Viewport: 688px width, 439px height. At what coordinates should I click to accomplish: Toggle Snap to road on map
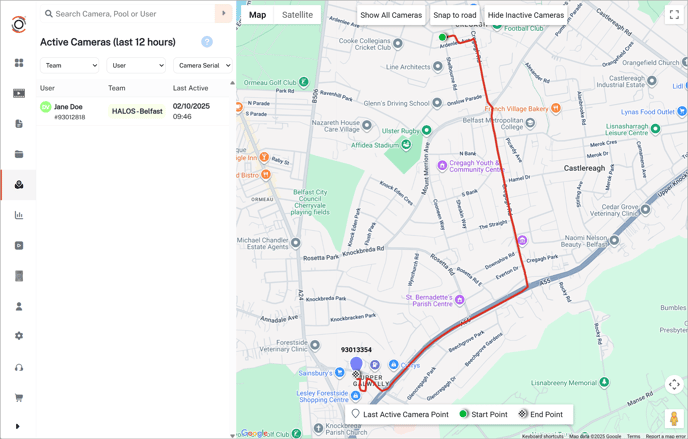click(454, 15)
